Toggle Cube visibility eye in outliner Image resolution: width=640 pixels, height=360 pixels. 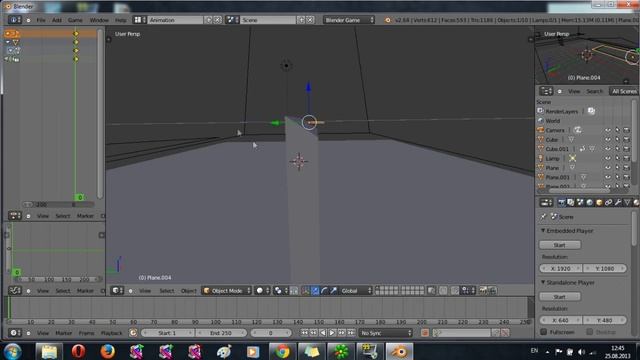pos(608,140)
